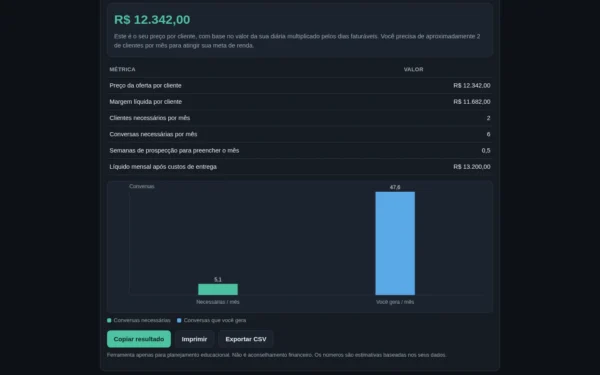Click the R$ 11.682,00 margin value
The width and height of the screenshot is (600, 375).
coord(471,102)
